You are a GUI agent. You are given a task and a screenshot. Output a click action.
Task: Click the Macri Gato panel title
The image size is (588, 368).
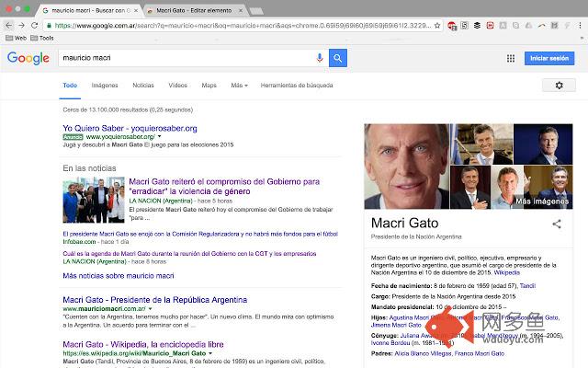click(404, 223)
